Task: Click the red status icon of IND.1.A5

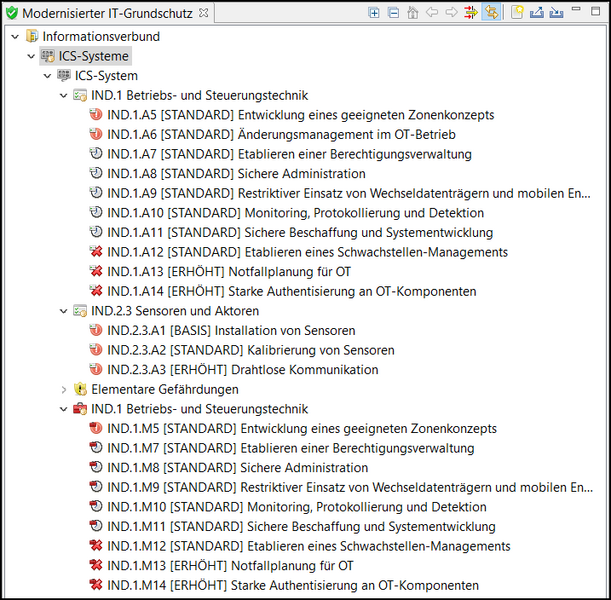Action: coord(96,115)
